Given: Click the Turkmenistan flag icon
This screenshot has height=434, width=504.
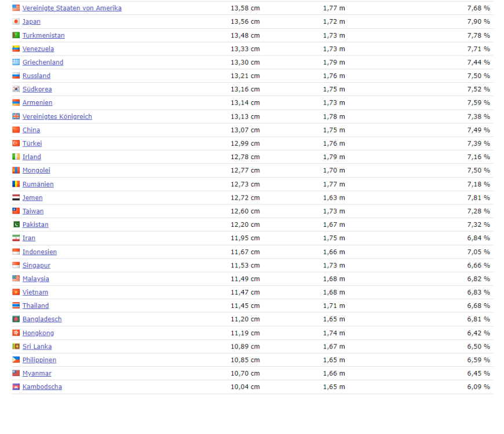Looking at the screenshot, I should 16,35.
